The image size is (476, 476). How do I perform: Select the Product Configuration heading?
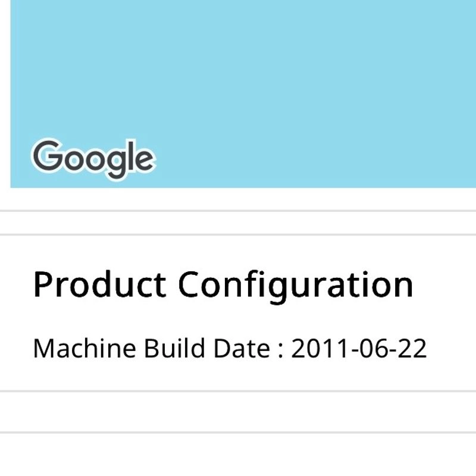(x=223, y=286)
